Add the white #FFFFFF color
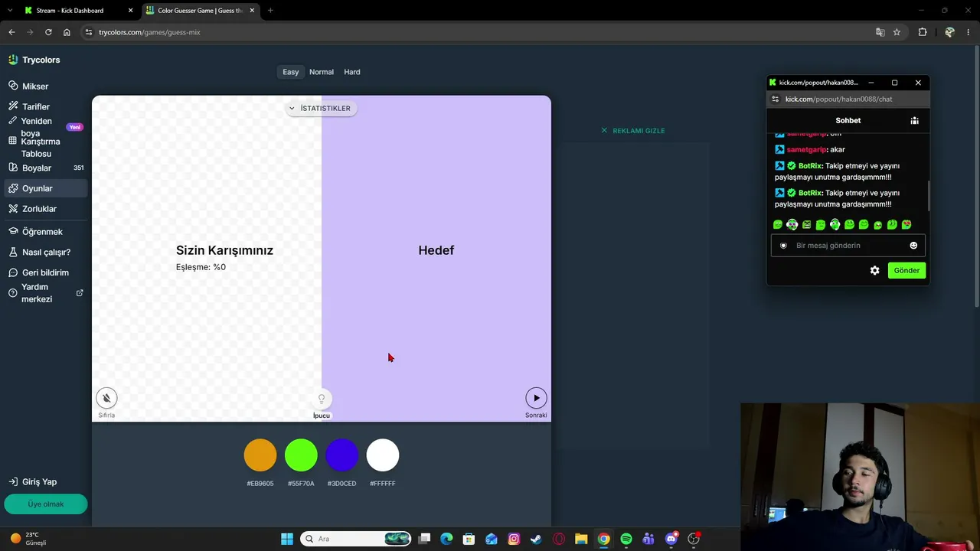 383,455
